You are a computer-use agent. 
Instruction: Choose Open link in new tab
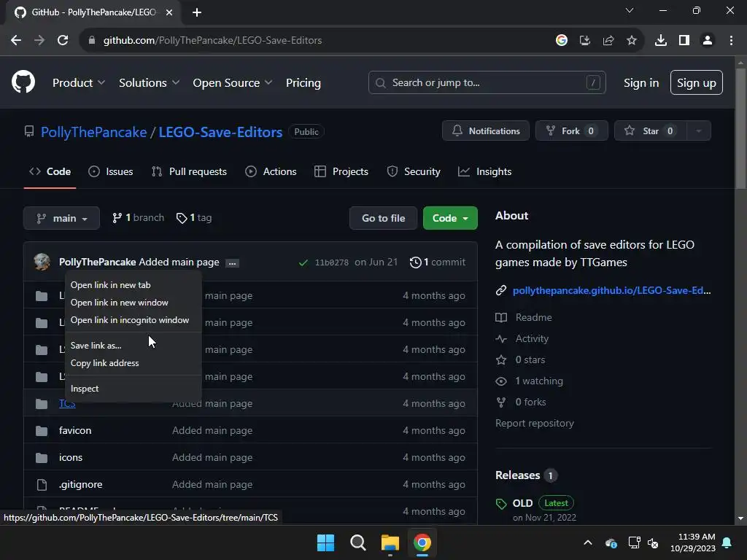click(133, 285)
